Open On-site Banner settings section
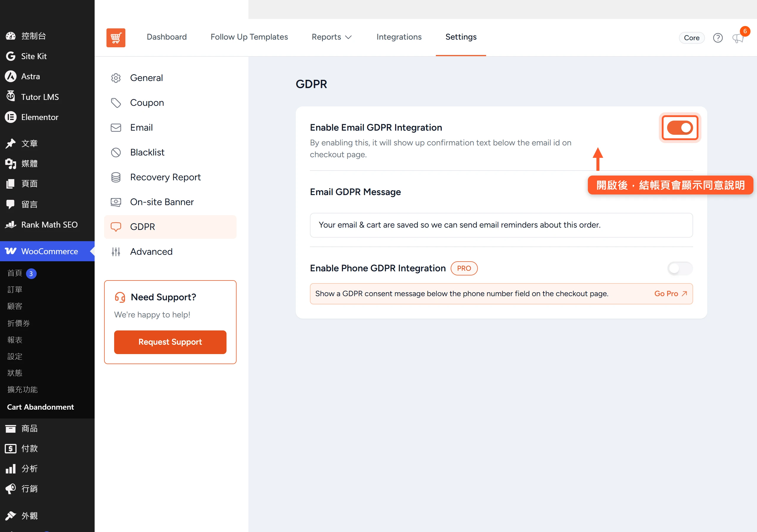 point(170,202)
